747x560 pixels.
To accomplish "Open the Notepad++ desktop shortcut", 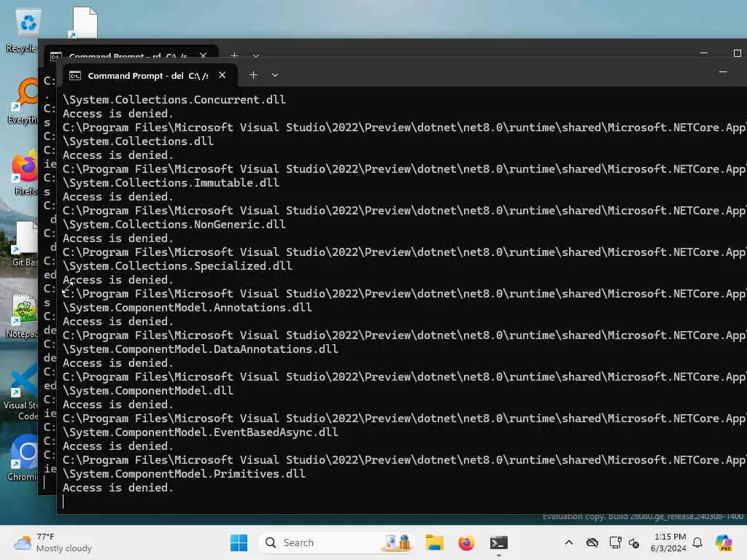I will tap(23, 315).
